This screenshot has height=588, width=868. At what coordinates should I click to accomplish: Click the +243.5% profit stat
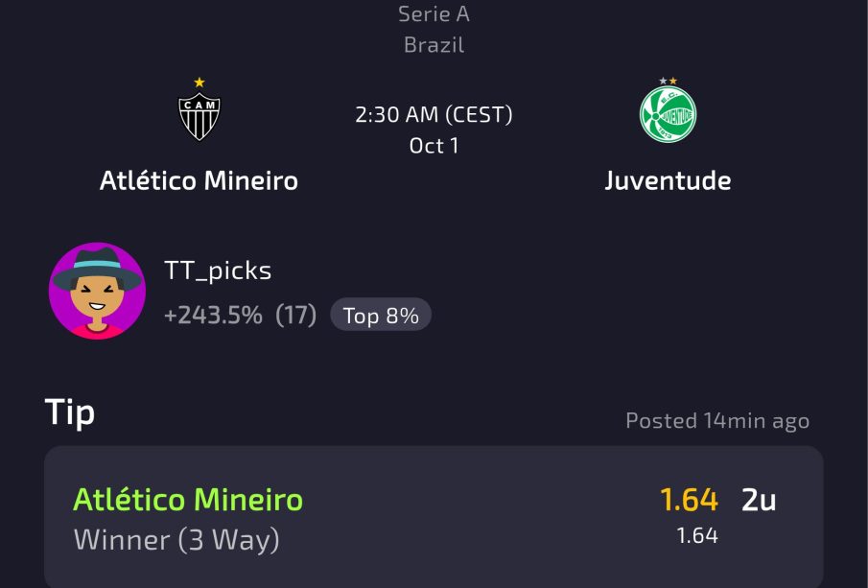pos(213,316)
